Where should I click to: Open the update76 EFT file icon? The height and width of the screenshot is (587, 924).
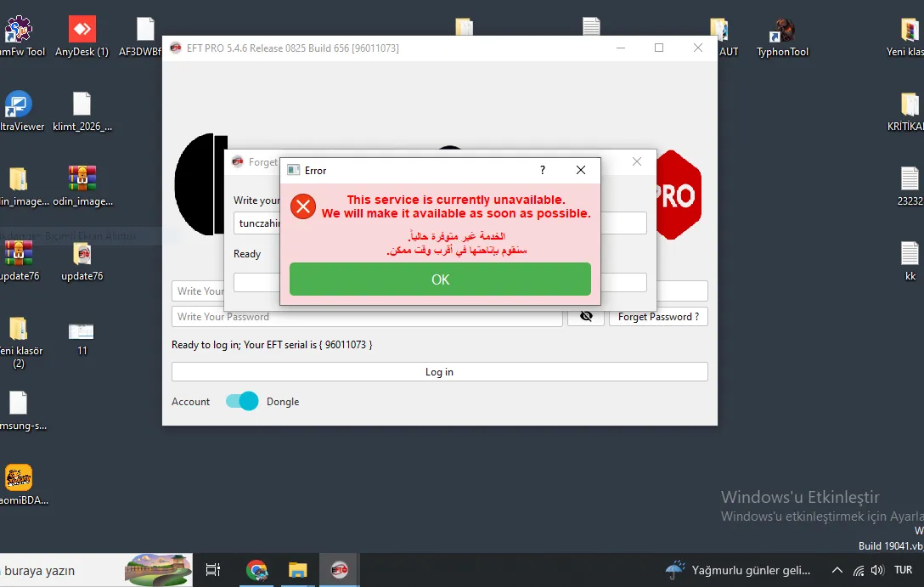pyautogui.click(x=82, y=261)
